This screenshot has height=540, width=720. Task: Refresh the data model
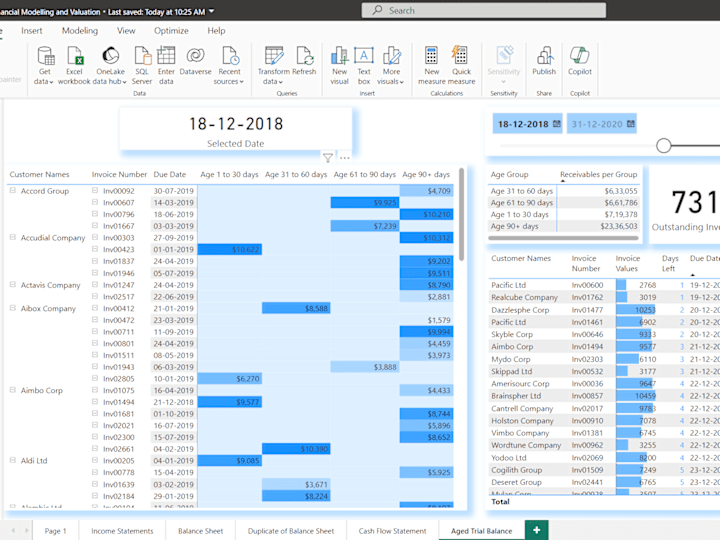click(x=304, y=61)
